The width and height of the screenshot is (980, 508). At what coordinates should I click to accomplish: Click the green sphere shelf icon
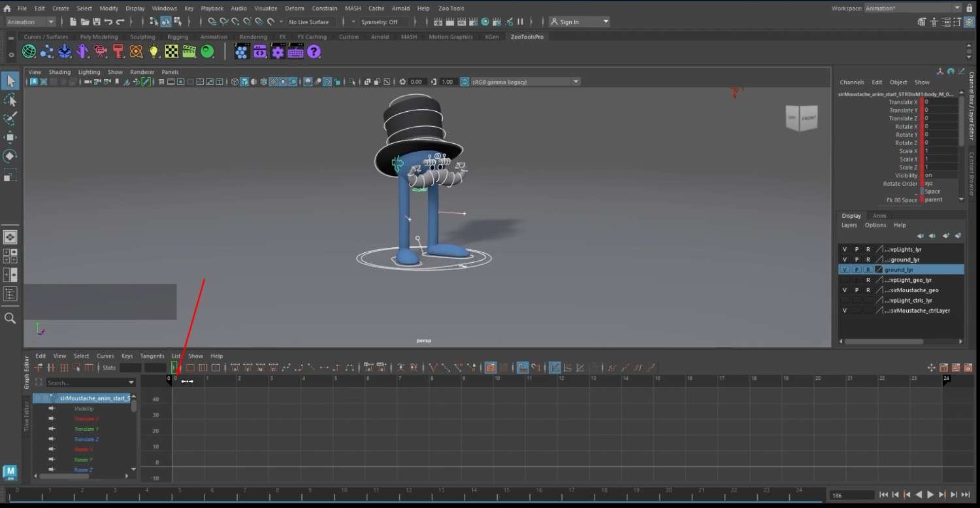[207, 52]
